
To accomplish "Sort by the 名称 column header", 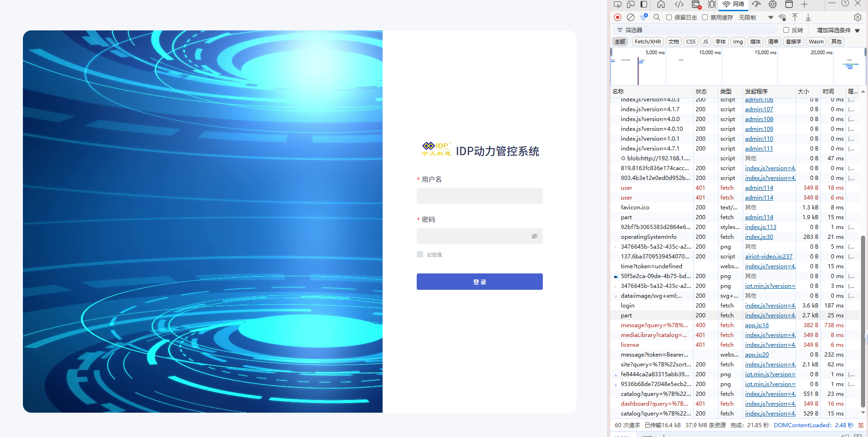I will (x=652, y=91).
